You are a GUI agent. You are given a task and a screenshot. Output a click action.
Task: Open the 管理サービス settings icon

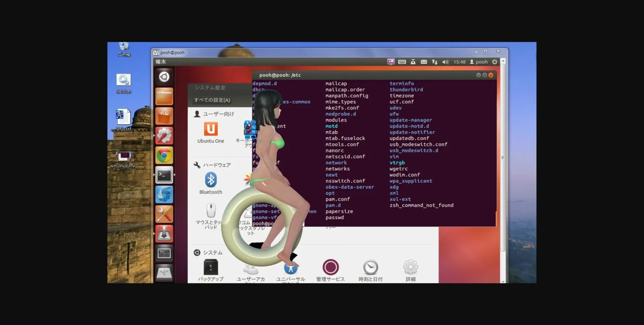tap(330, 270)
